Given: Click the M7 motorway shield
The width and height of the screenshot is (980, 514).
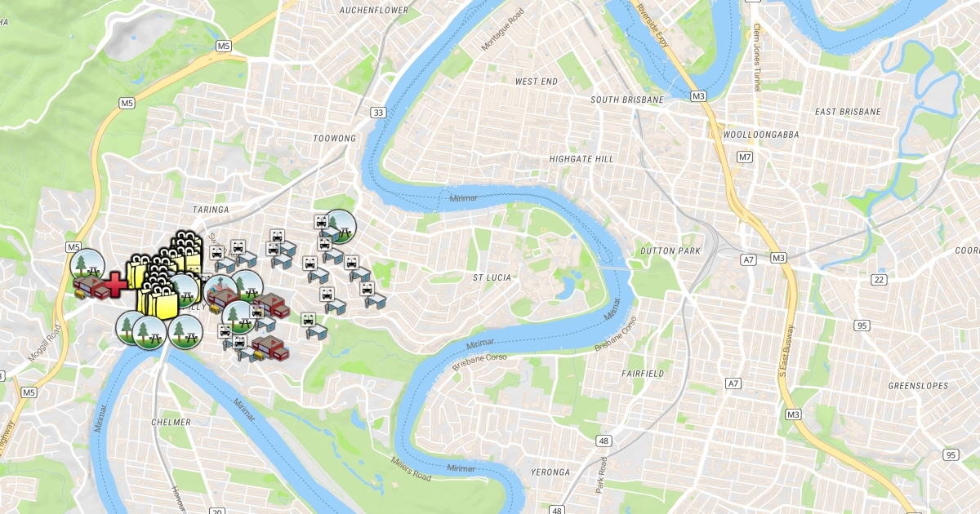Looking at the screenshot, I should click(744, 156).
